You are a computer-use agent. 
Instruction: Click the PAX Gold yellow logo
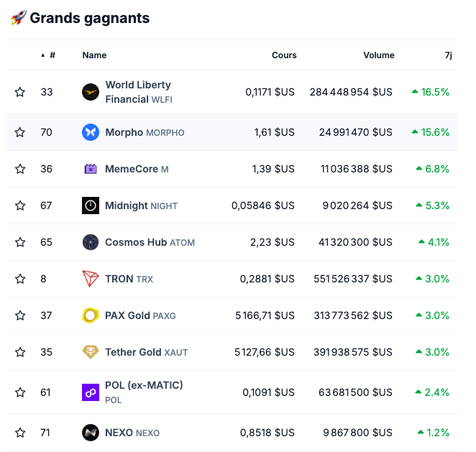tap(91, 315)
